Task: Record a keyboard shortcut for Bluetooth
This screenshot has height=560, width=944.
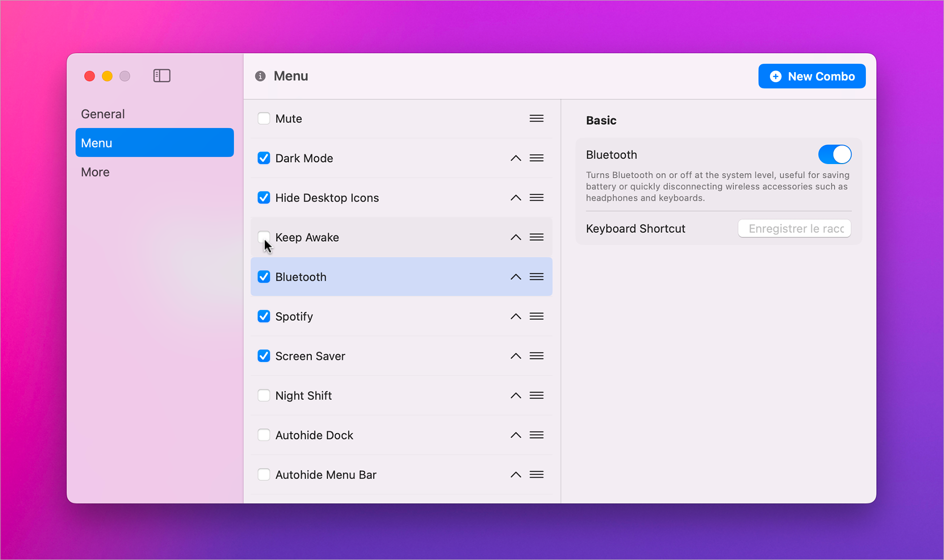Action: (794, 228)
